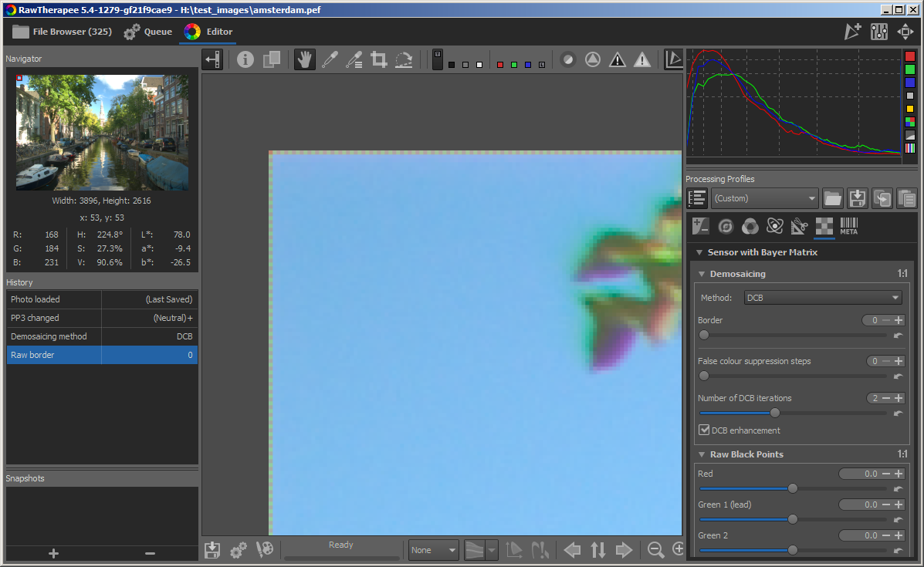924x567 pixels.
Task: Open the Demosaicing Method dropdown
Action: coord(821,297)
